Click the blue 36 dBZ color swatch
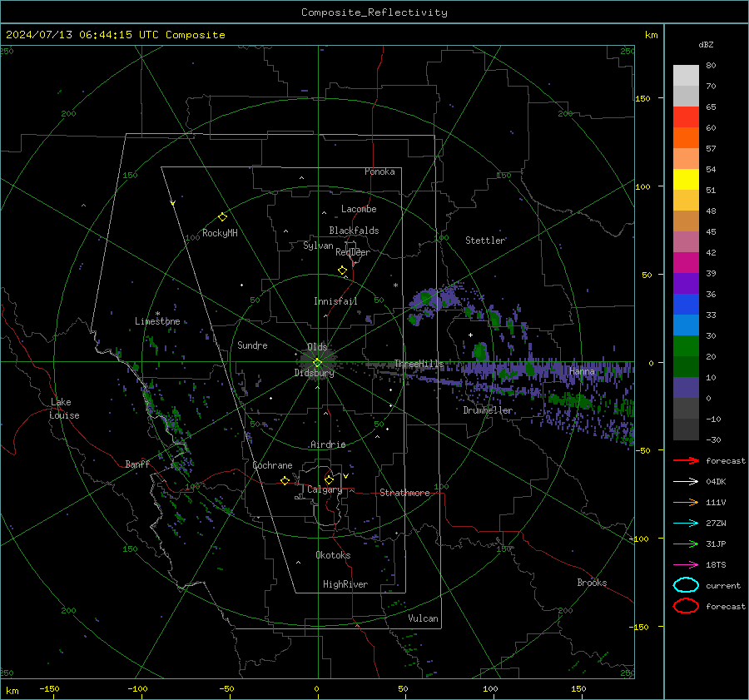This screenshot has width=749, height=700. 686,304
